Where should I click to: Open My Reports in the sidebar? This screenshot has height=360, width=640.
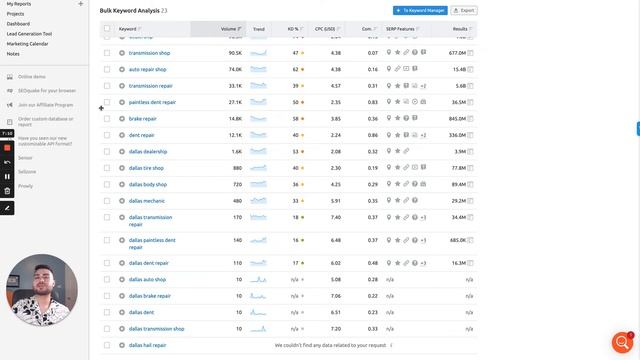pyautogui.click(x=19, y=4)
